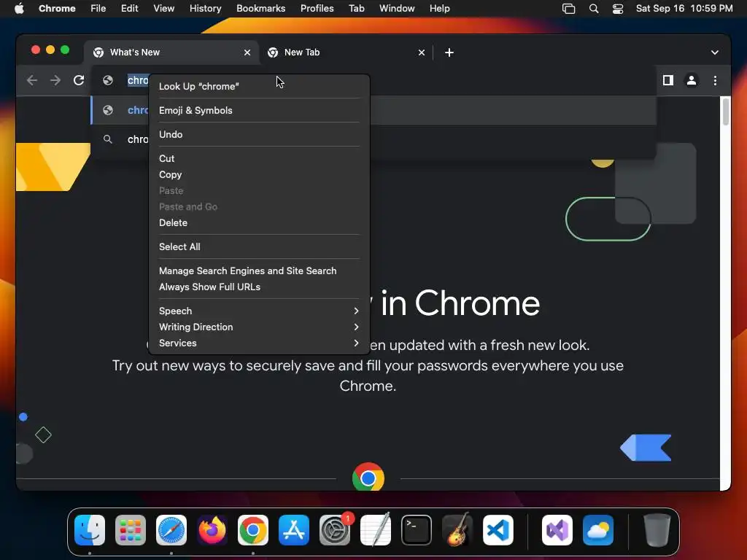Open Launchpad from the Dock

pyautogui.click(x=131, y=530)
